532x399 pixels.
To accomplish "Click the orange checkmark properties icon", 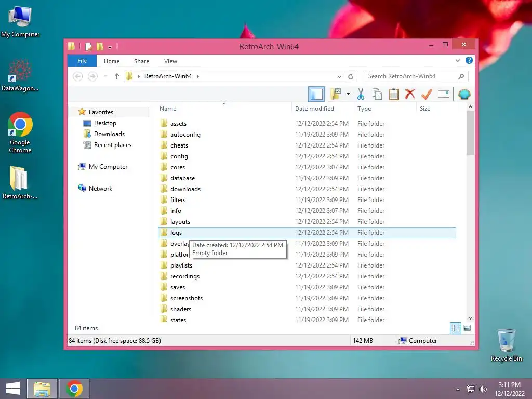I will (427, 94).
